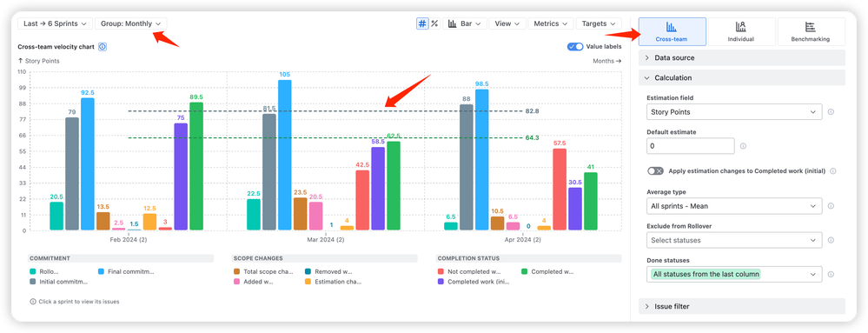
Task: Switch values to percentage (%) mode
Action: click(x=434, y=23)
